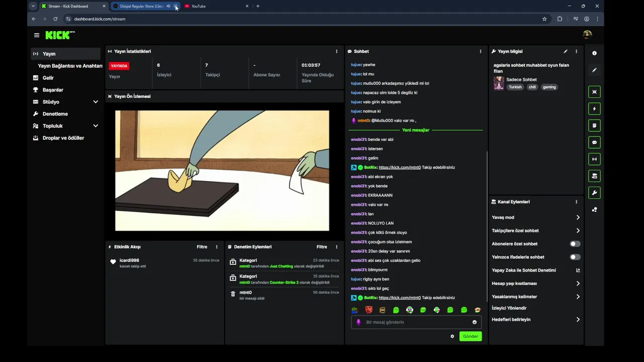The height and width of the screenshot is (362, 644).
Task: Click the chat message input field
Action: coord(416,322)
